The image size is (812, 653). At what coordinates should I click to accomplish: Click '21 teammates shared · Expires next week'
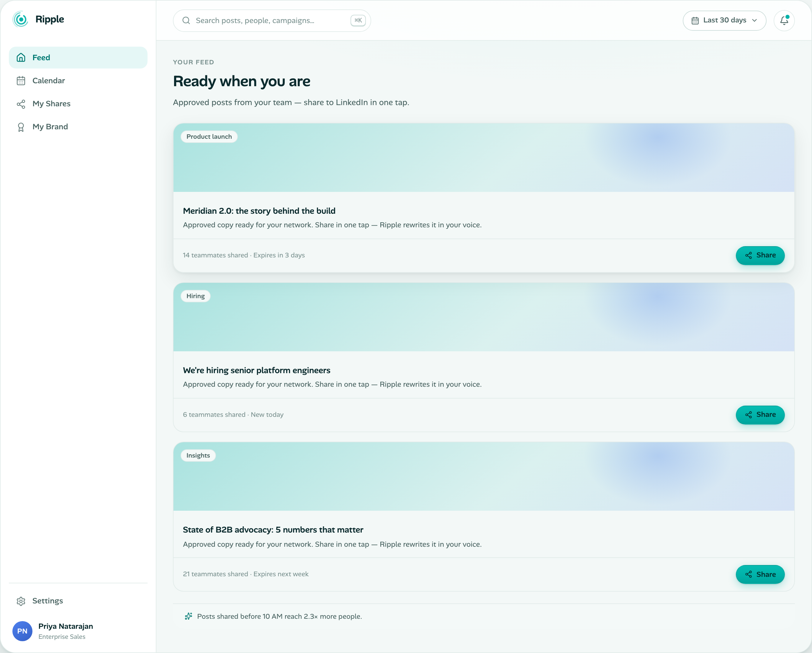coord(245,574)
